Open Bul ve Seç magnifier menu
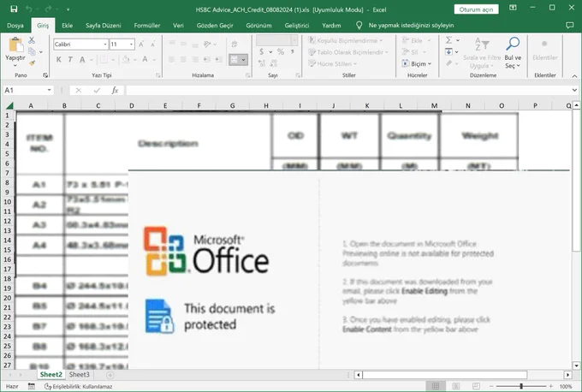The width and height of the screenshot is (582, 392). (x=513, y=53)
